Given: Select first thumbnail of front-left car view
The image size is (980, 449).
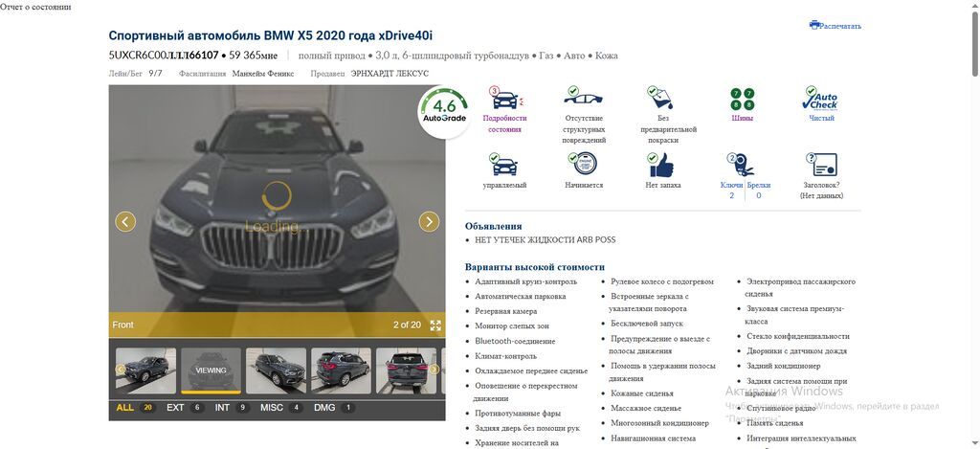Looking at the screenshot, I should [x=145, y=370].
